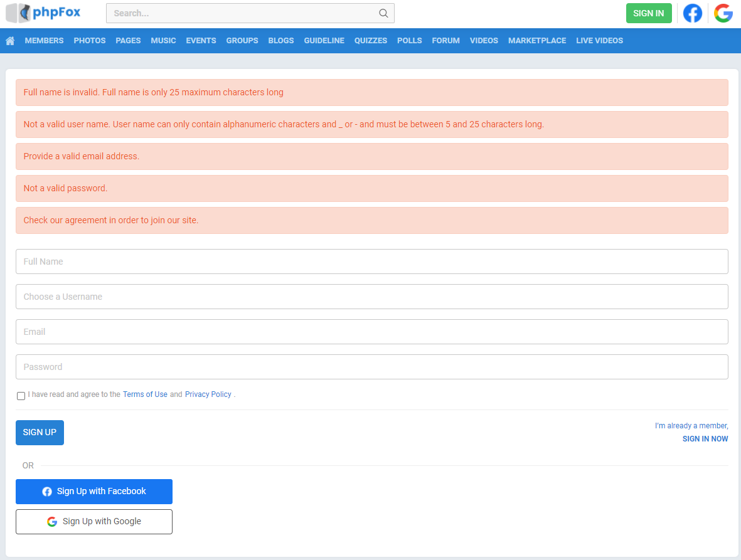Open the LIVE VIDEOS section
This screenshot has height=560, width=741.
pyautogui.click(x=599, y=40)
